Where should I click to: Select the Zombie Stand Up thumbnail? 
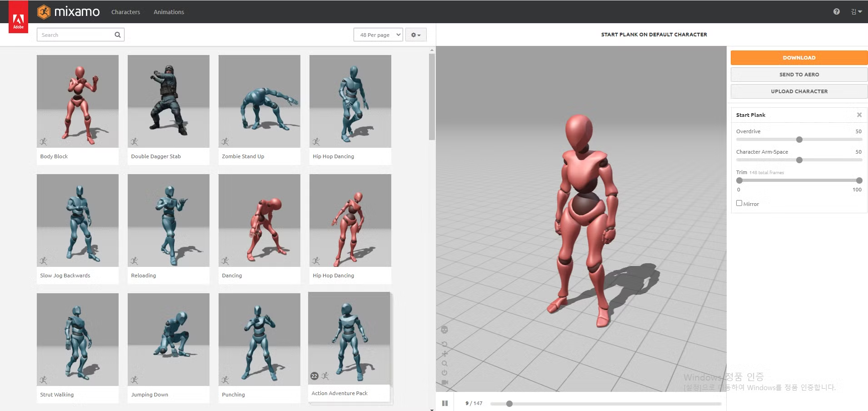259,101
